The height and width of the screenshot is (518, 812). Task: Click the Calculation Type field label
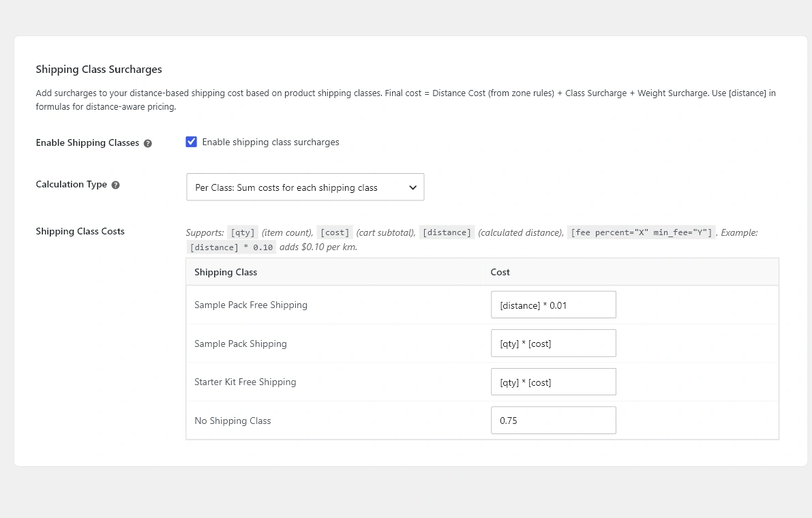tap(71, 184)
